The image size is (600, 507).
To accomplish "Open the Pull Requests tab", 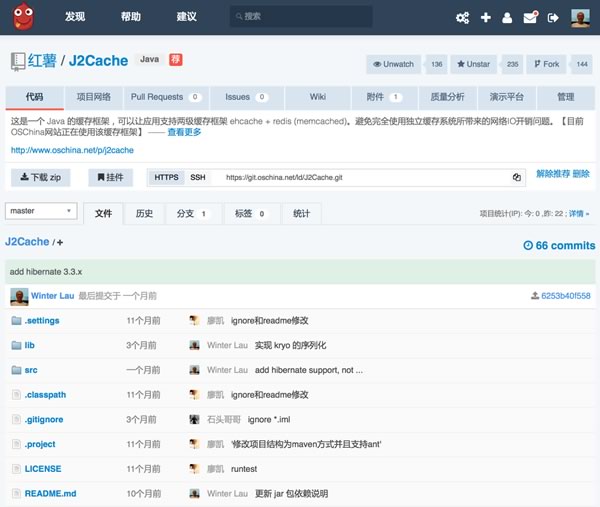I will [x=166, y=97].
